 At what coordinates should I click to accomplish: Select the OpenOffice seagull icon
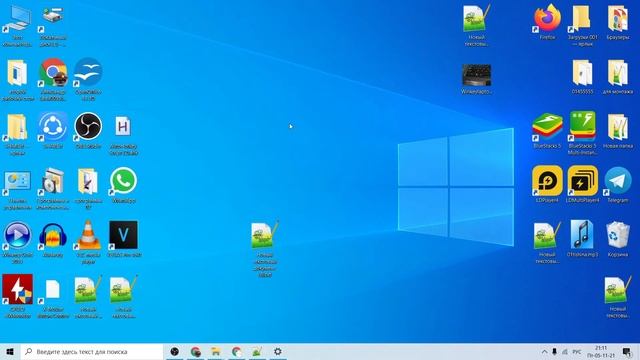pyautogui.click(x=88, y=73)
